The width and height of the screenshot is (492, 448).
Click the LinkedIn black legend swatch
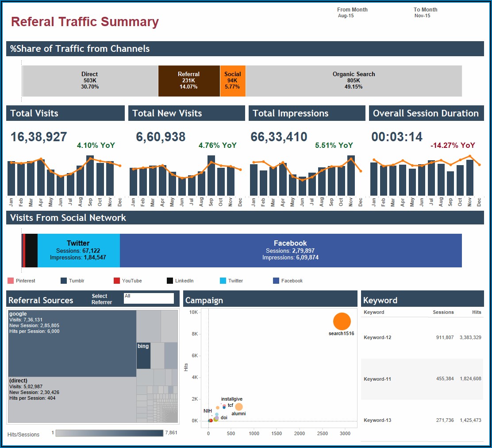(x=170, y=281)
